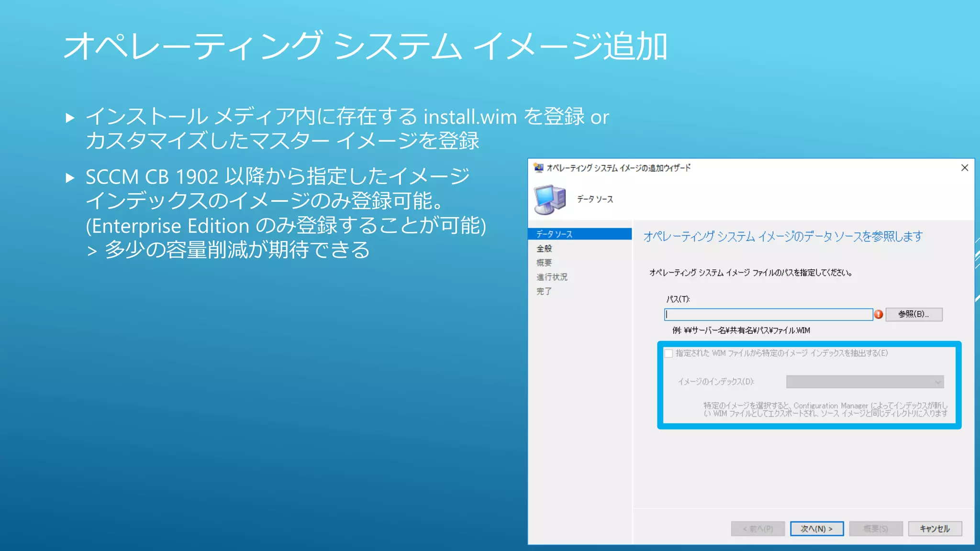Click the < 前へ(P) button
980x551 pixels.
point(758,529)
